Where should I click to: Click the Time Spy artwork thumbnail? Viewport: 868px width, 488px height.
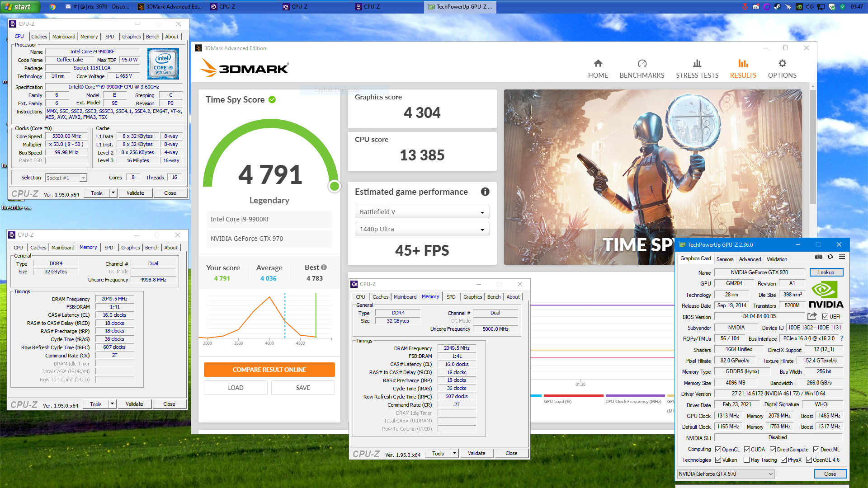click(x=653, y=177)
